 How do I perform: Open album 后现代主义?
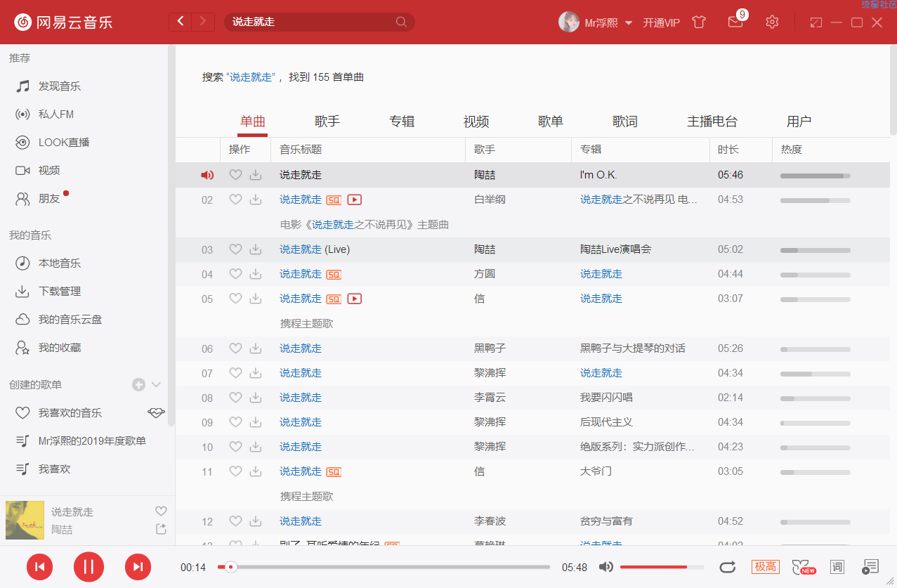606,422
